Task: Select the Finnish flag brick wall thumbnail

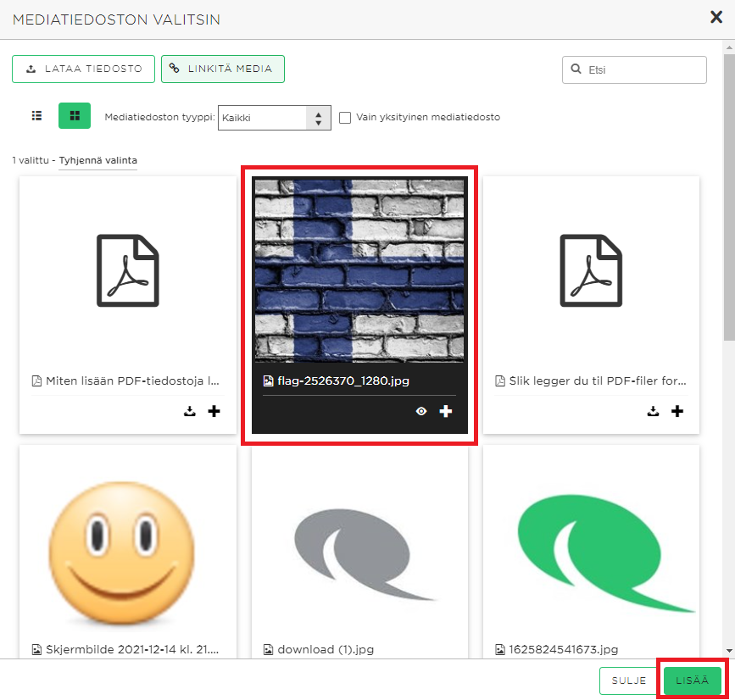Action: pos(359,270)
